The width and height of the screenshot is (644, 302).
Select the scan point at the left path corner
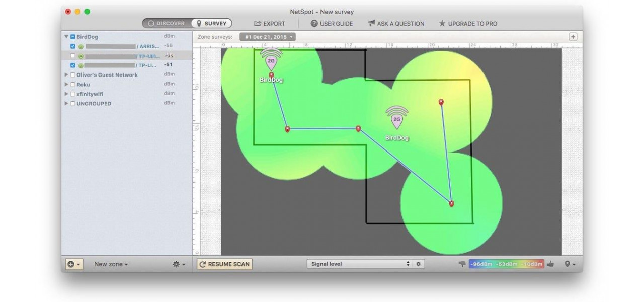coord(287,129)
